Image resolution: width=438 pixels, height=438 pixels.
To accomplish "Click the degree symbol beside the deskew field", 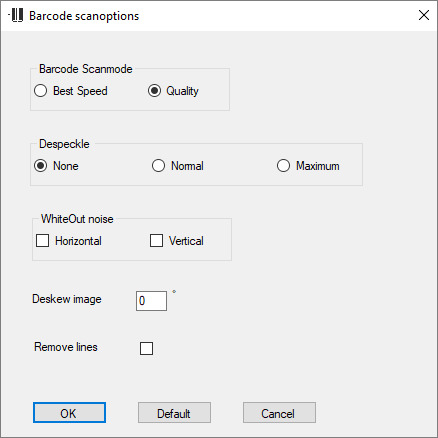I will 174,292.
